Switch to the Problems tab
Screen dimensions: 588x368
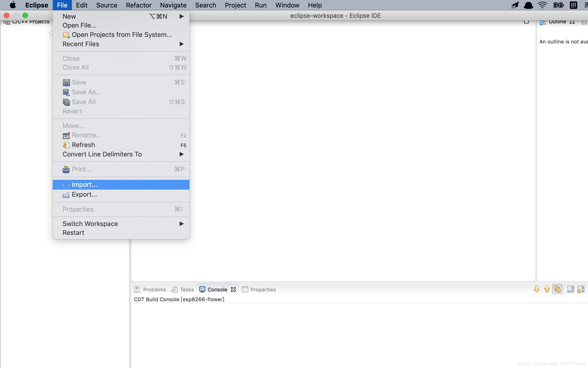pyautogui.click(x=150, y=289)
